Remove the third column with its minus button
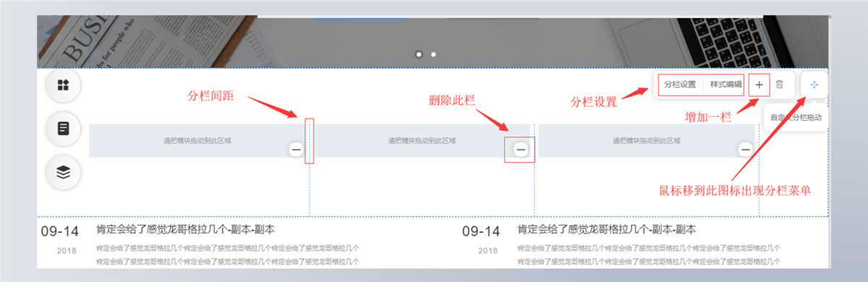 tap(746, 149)
